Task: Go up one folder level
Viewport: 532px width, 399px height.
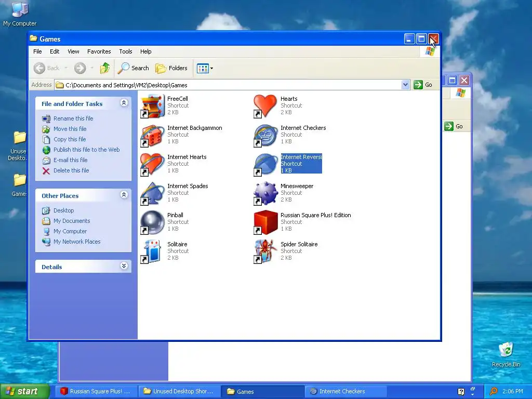Action: pos(105,68)
